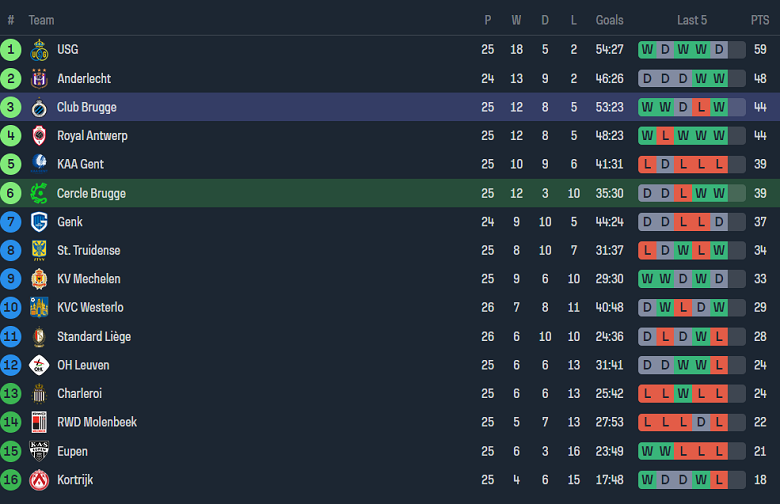Image resolution: width=780 pixels, height=504 pixels.
Task: Click the RWD Molenbeek crest icon
Action: 39,423
